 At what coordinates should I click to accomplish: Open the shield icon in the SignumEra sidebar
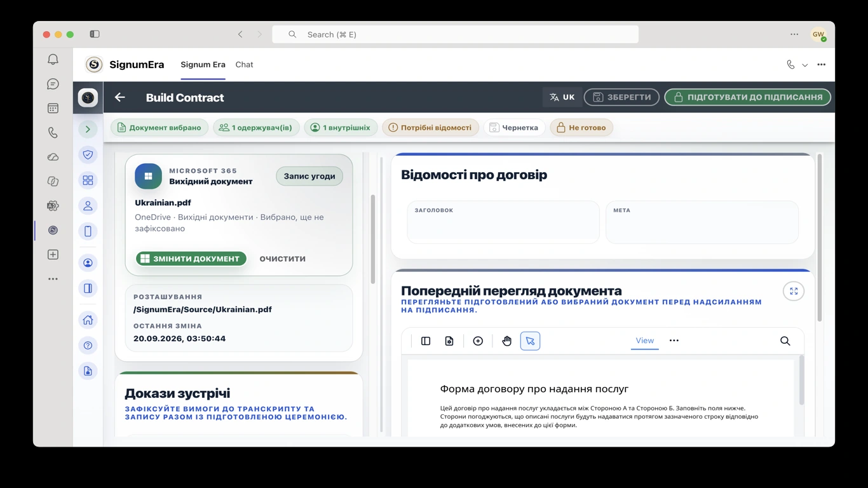[88, 154]
